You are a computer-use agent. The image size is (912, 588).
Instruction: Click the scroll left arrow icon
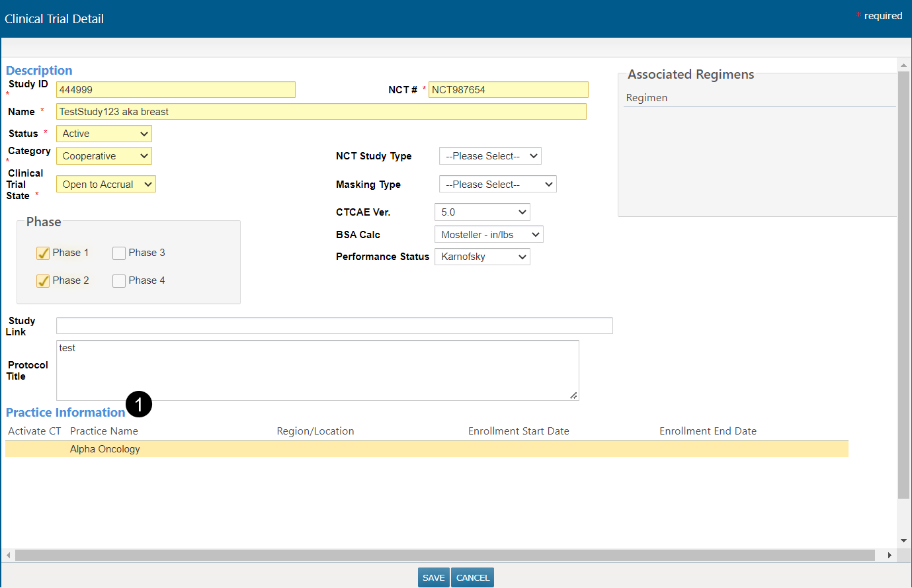click(8, 555)
